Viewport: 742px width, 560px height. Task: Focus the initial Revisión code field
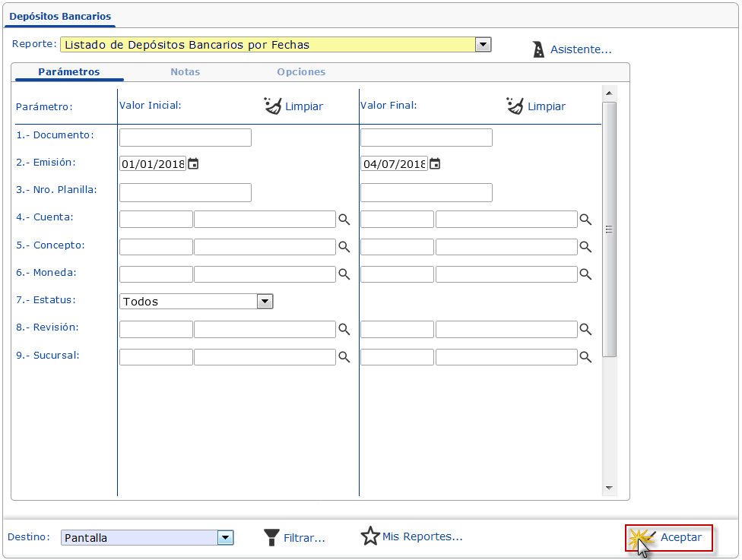coord(156,329)
